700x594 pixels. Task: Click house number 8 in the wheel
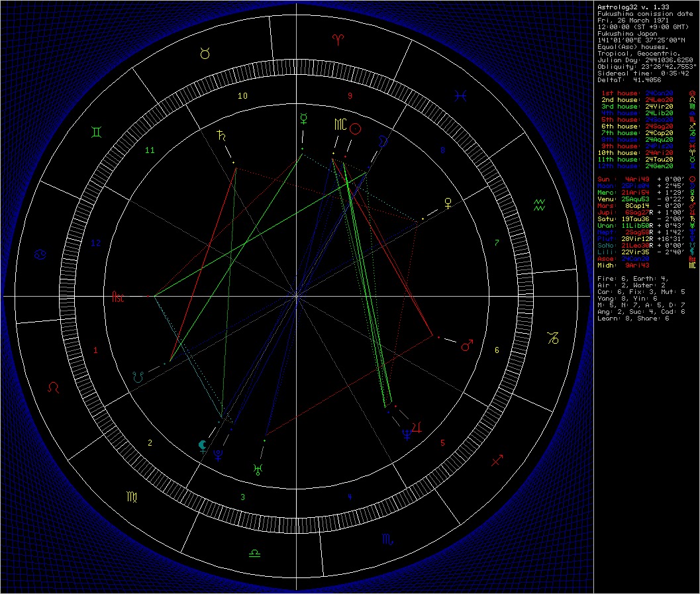tap(443, 150)
